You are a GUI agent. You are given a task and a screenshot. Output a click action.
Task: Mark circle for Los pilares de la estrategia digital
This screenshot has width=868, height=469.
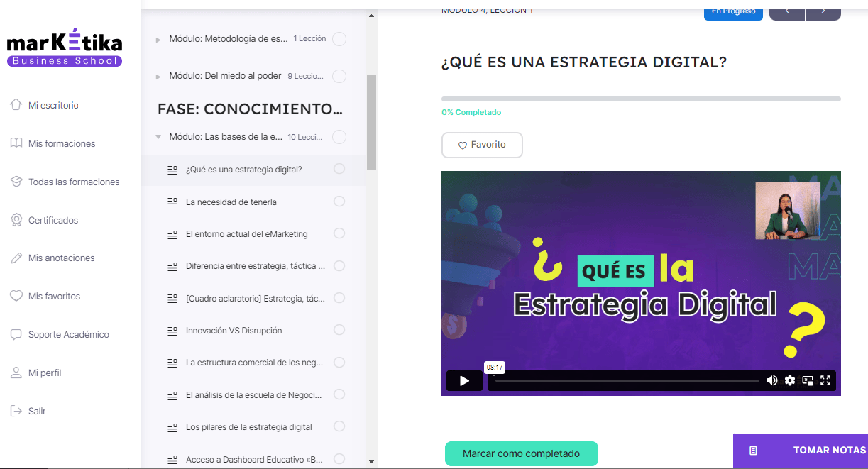339,426
